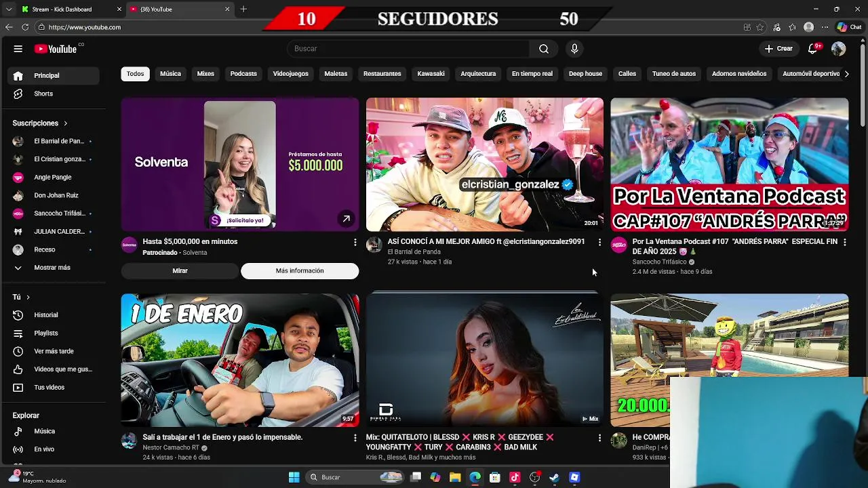Viewport: 868px width, 488px height.
Task: Open the browser favorites list icon
Action: 792,27
